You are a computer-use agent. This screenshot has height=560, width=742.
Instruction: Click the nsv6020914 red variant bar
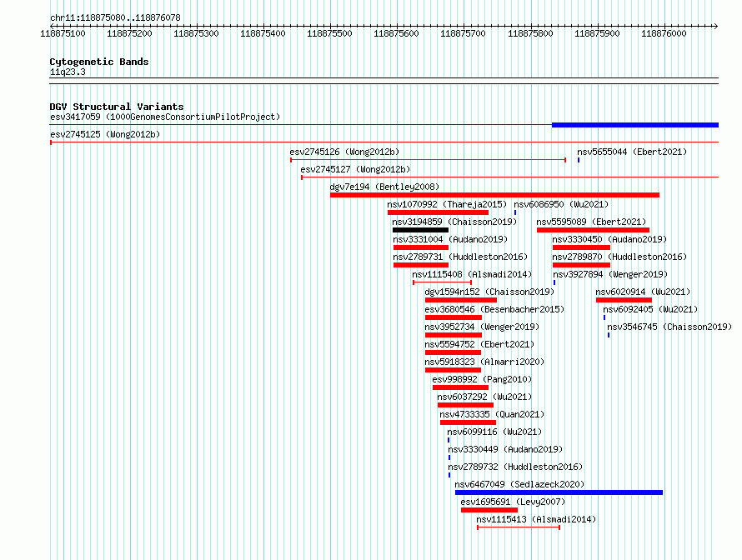(x=624, y=300)
